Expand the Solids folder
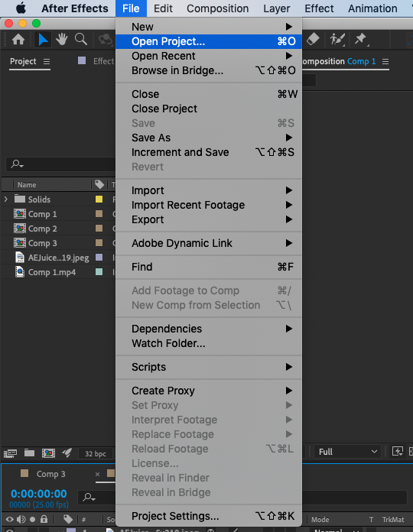Image resolution: width=413 pixels, height=532 pixels. pos(6,199)
